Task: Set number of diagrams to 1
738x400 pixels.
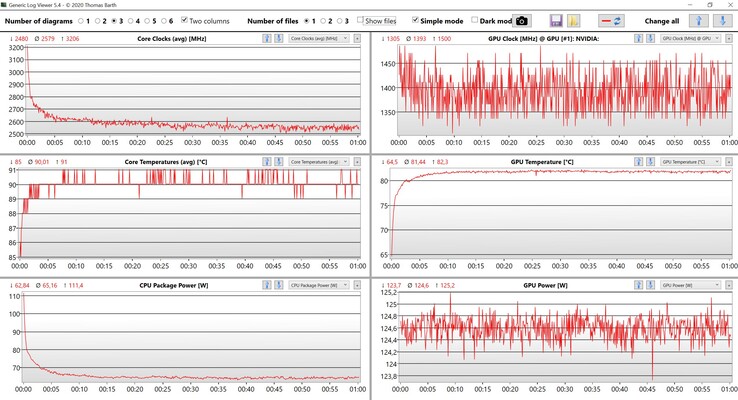Action: tap(81, 21)
